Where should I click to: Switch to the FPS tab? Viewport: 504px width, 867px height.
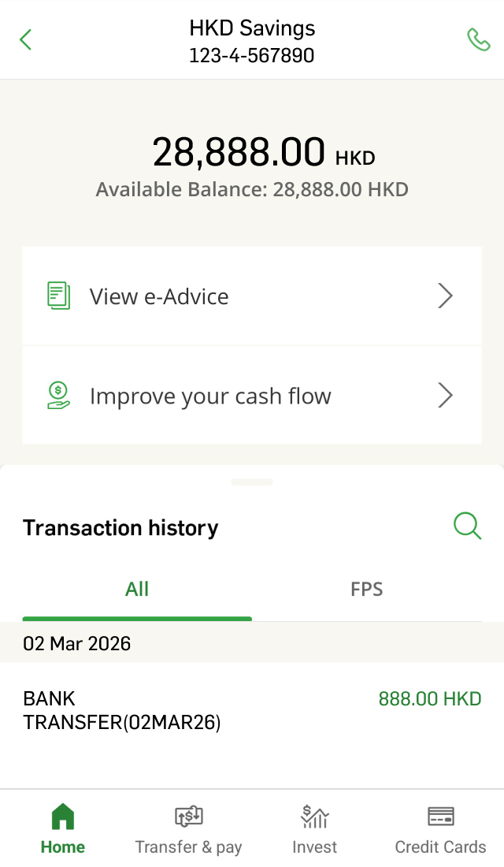pyautogui.click(x=366, y=590)
